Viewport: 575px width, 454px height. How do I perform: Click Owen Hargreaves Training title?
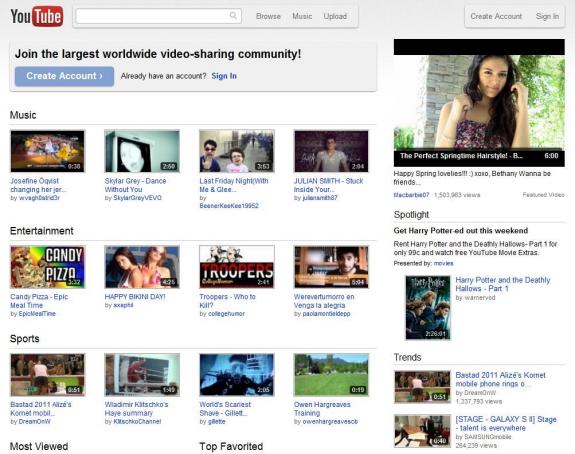tap(322, 409)
